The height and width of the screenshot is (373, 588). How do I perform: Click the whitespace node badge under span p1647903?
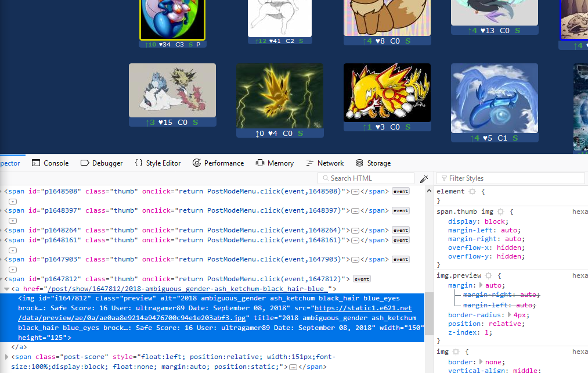[13, 270]
